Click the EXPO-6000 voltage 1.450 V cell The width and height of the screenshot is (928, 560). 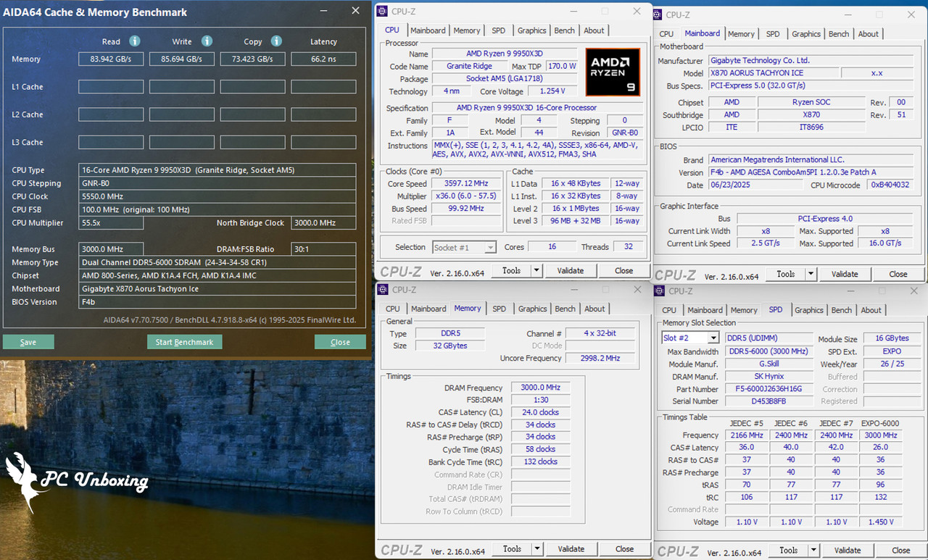[880, 522]
